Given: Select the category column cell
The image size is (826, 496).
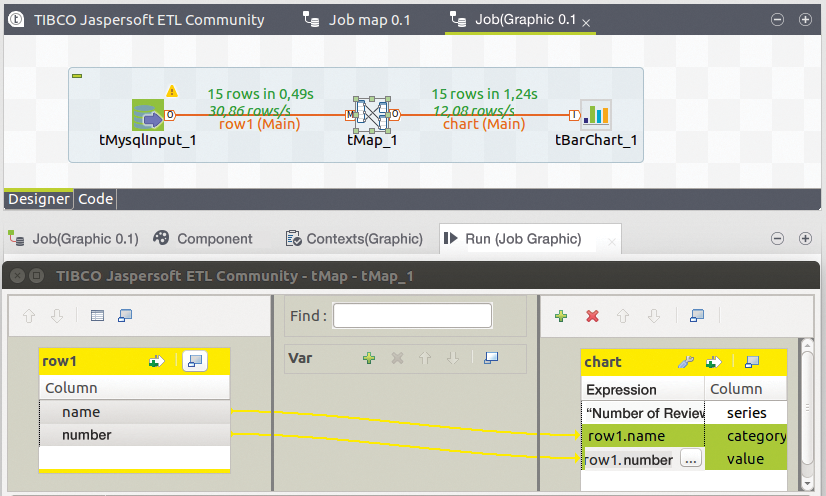Looking at the screenshot, I should (746, 436).
